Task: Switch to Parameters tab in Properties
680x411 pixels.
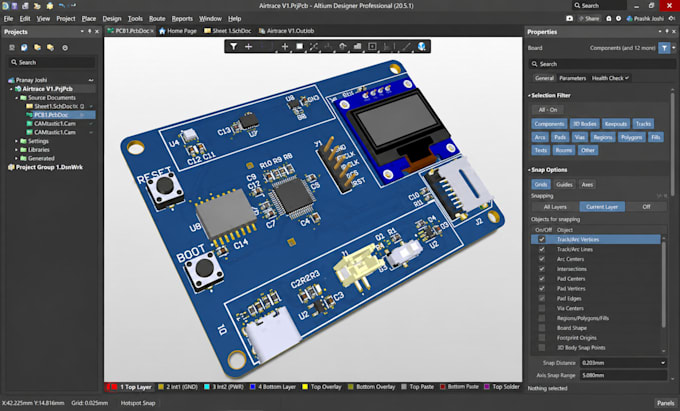Action: (572, 78)
